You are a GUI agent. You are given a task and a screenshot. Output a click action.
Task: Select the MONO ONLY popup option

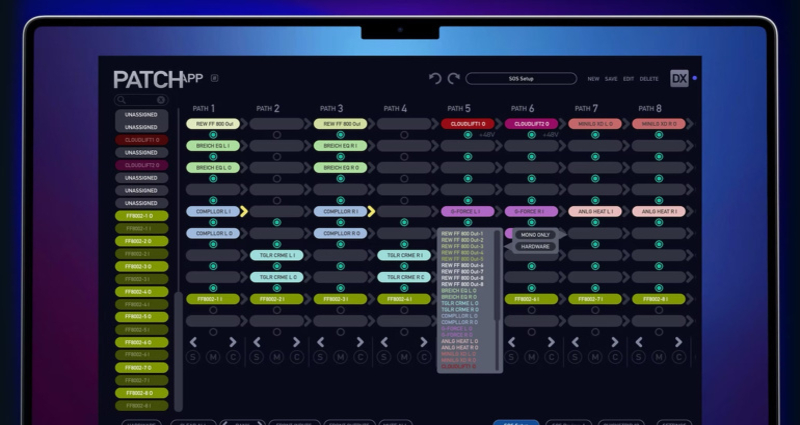coord(535,235)
